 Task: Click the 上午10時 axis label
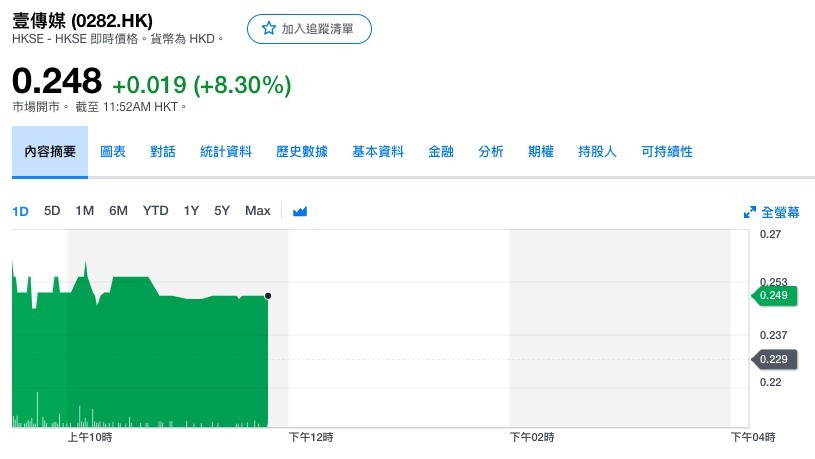(90, 437)
